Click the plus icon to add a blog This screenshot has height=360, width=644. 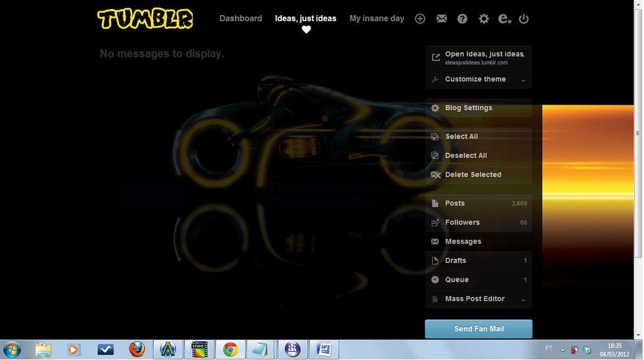[420, 18]
